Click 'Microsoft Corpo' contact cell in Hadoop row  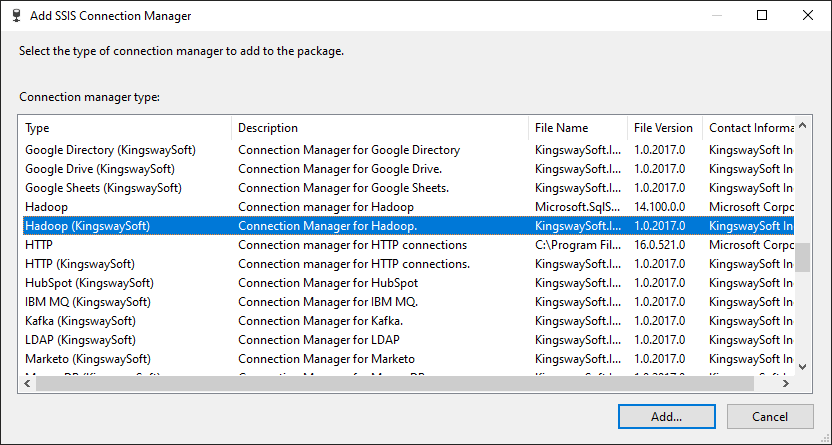[751, 207]
